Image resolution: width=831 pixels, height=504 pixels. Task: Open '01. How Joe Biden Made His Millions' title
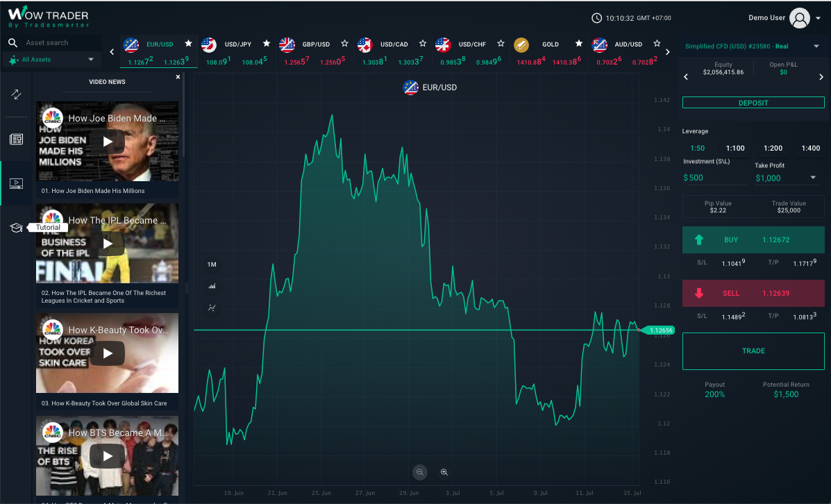tap(93, 191)
